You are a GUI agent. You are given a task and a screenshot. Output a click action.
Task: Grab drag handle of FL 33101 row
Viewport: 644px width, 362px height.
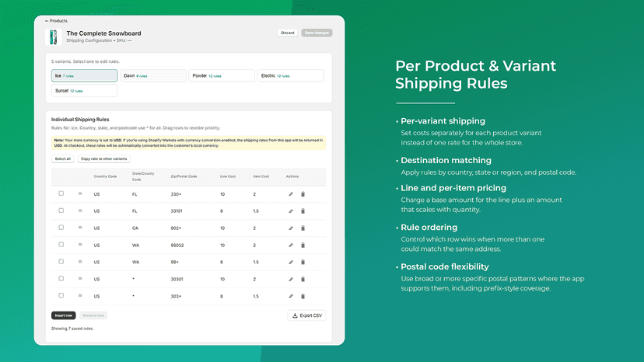click(x=80, y=211)
